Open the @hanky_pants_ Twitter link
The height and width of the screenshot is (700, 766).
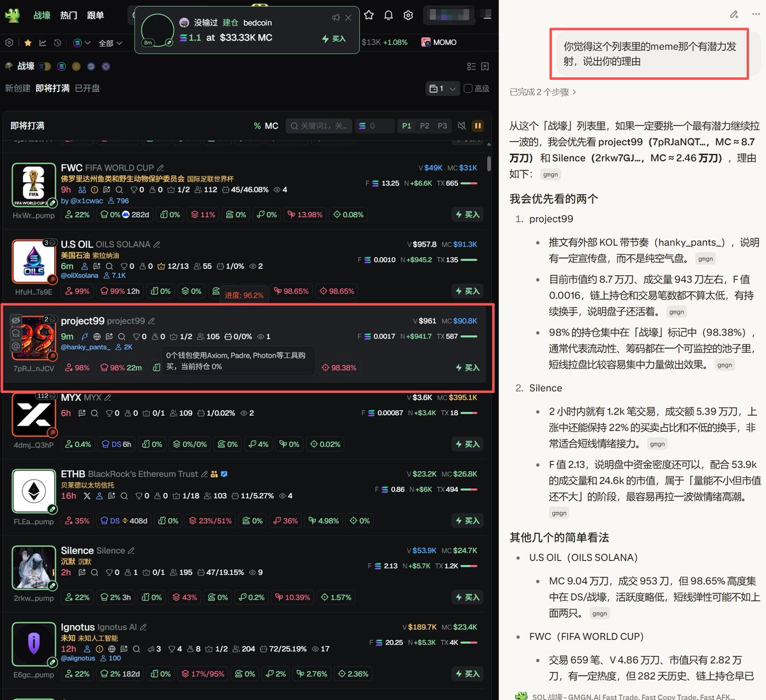click(x=86, y=347)
